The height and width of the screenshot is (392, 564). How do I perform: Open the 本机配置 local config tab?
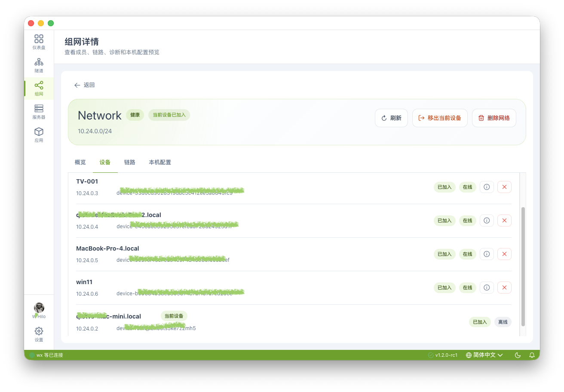click(160, 162)
